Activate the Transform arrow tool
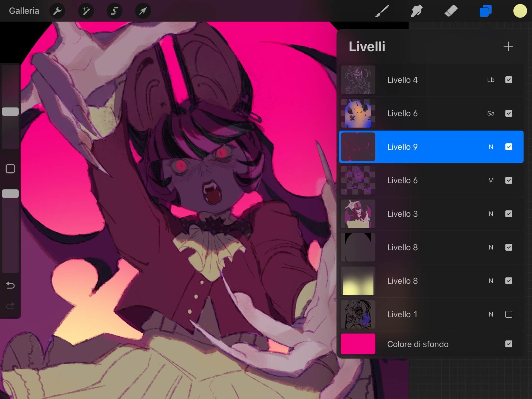This screenshot has width=532, height=399. [143, 11]
